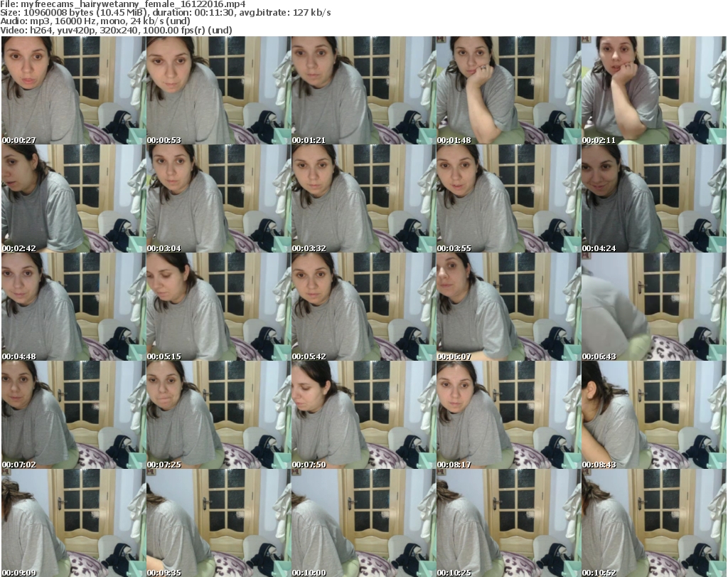This screenshot has height=577, width=728.
Task: Open the frame stamped 00:10:25
Action: (x=508, y=523)
